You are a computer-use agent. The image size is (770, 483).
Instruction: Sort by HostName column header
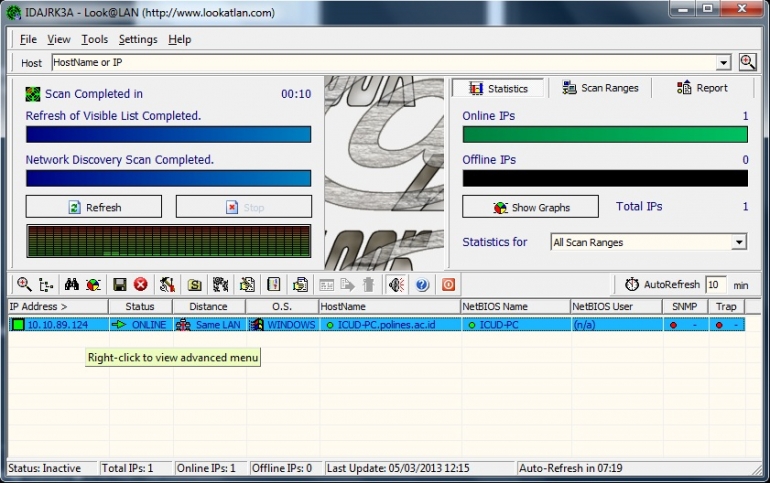(389, 306)
